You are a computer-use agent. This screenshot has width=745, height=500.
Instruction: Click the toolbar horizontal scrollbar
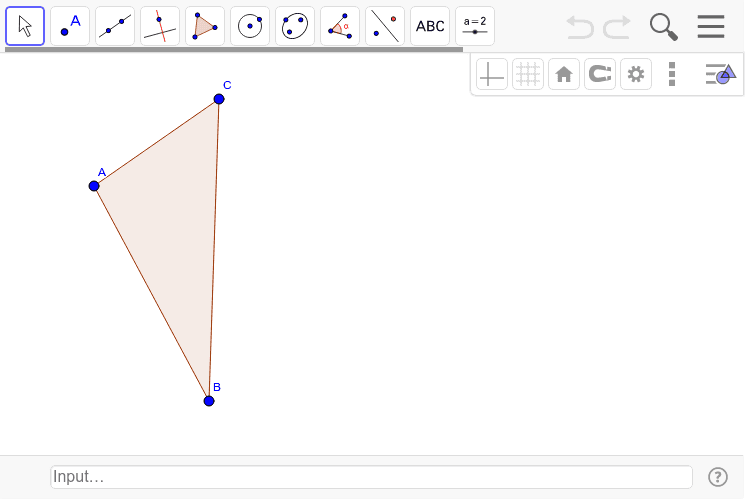pos(234,49)
